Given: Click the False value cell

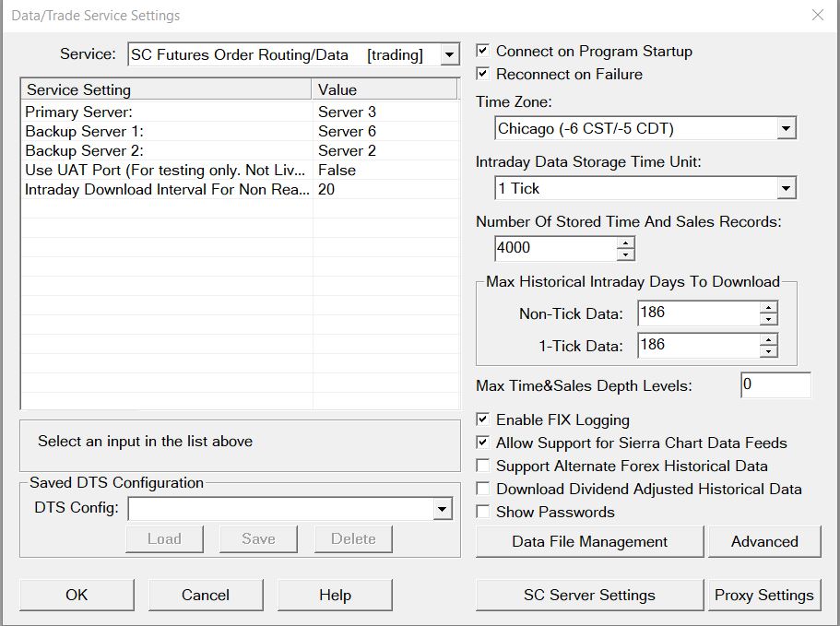Looking at the screenshot, I should (385, 170).
